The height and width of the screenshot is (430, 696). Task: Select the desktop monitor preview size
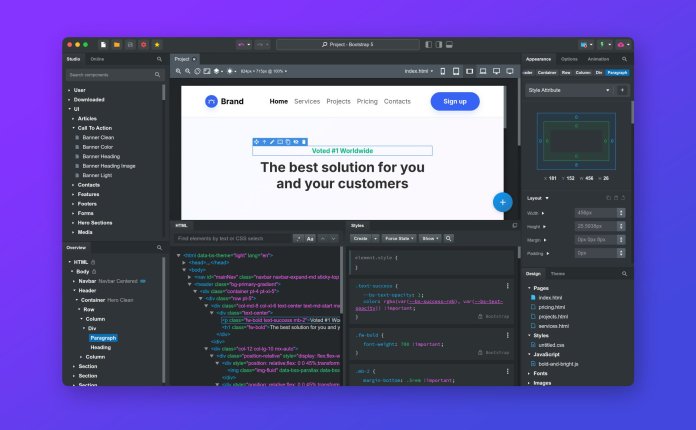point(496,71)
